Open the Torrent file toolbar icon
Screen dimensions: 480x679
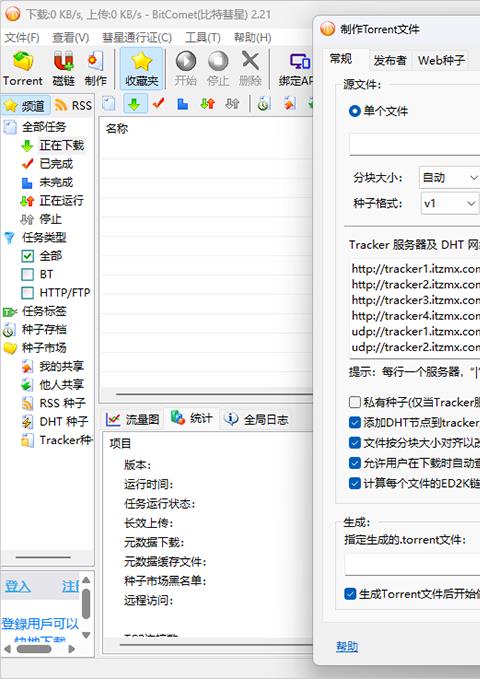pyautogui.click(x=23, y=69)
